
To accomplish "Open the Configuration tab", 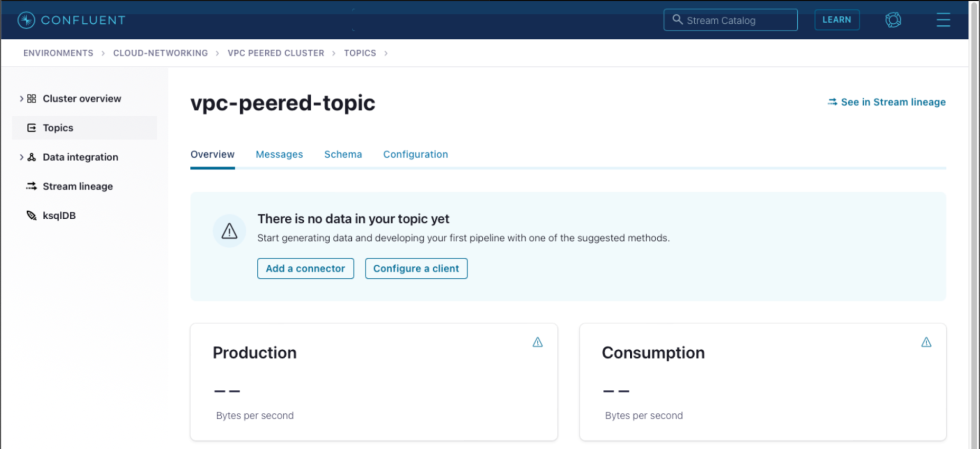I will pyautogui.click(x=415, y=154).
